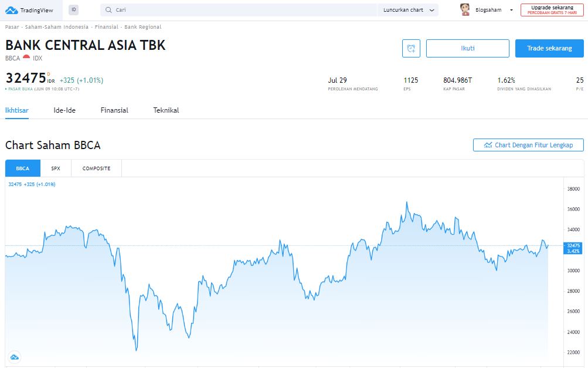Open Chart Dengan Fitur Lengkap
588x368 pixels.
click(x=528, y=145)
